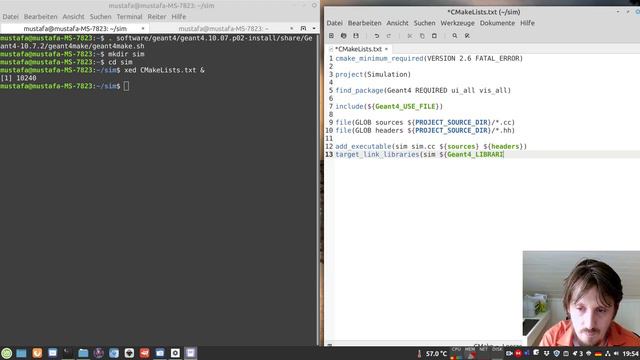Click the shield security tray icon
Screen dimensions: 640x360
point(556,353)
